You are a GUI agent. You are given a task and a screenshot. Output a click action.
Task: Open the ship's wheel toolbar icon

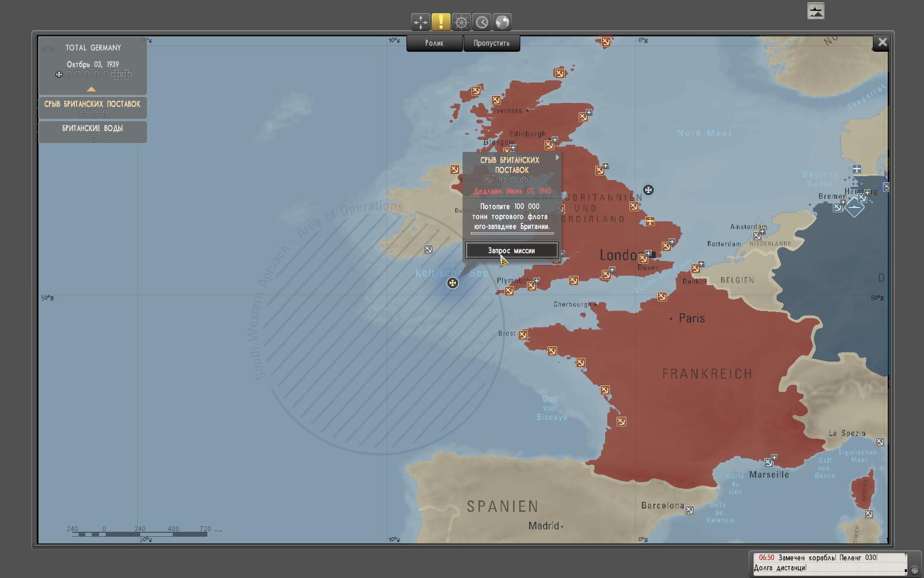click(x=461, y=22)
